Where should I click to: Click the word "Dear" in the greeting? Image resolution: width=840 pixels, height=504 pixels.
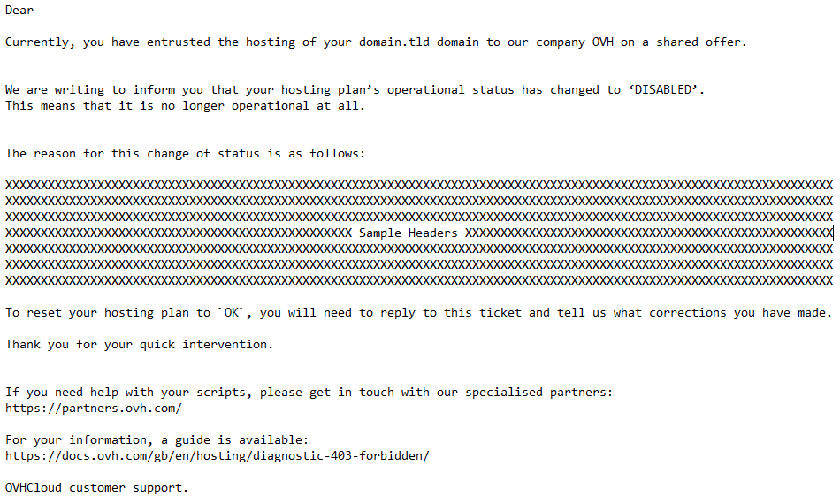coord(19,10)
